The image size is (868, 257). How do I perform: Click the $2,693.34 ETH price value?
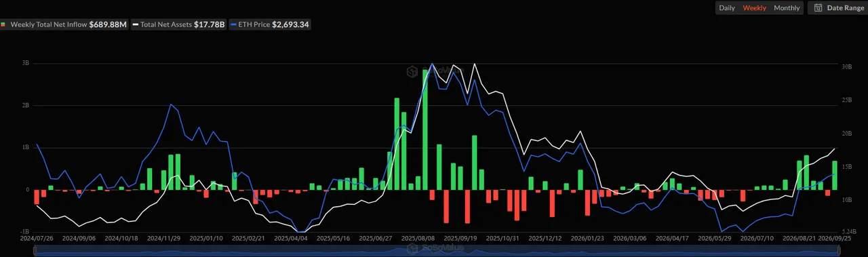click(291, 24)
